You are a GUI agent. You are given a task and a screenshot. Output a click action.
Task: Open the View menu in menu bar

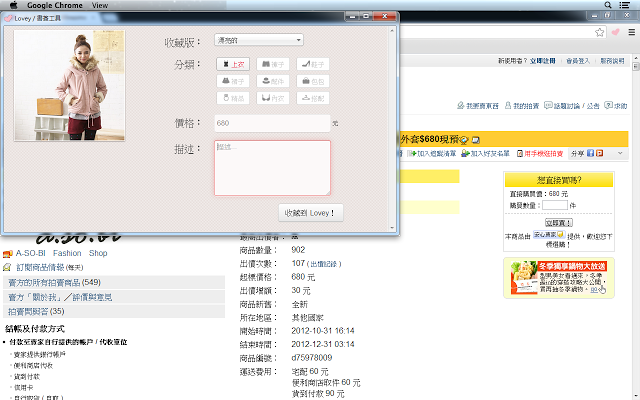[100, 5]
